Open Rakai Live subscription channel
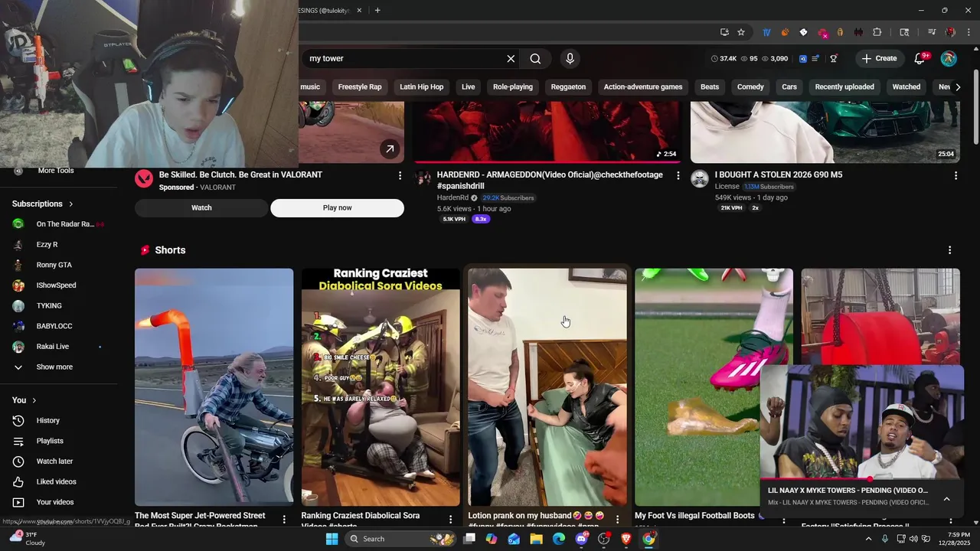Image resolution: width=980 pixels, height=551 pixels. point(54,347)
